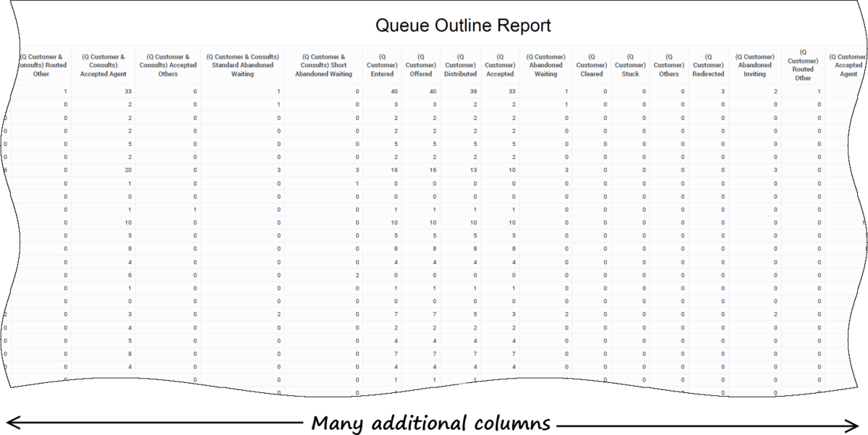Screen dimensions: 868x435
Task: Click the Queue Outline Report title
Action: 463,26
